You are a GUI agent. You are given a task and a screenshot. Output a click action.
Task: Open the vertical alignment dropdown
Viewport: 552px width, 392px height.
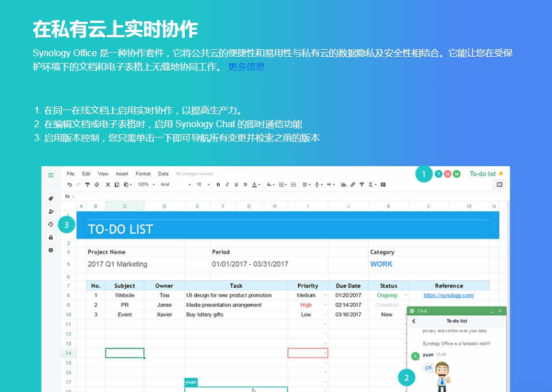(x=318, y=185)
